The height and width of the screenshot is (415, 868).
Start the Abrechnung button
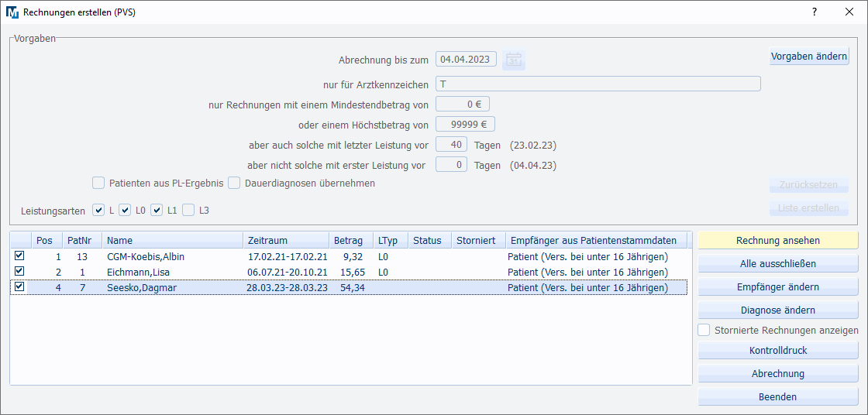(x=778, y=374)
